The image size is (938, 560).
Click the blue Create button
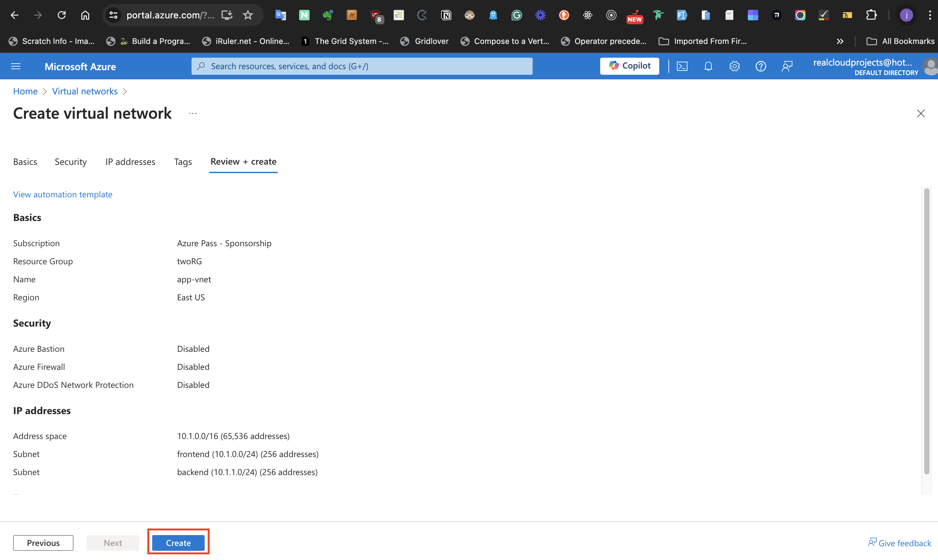178,542
